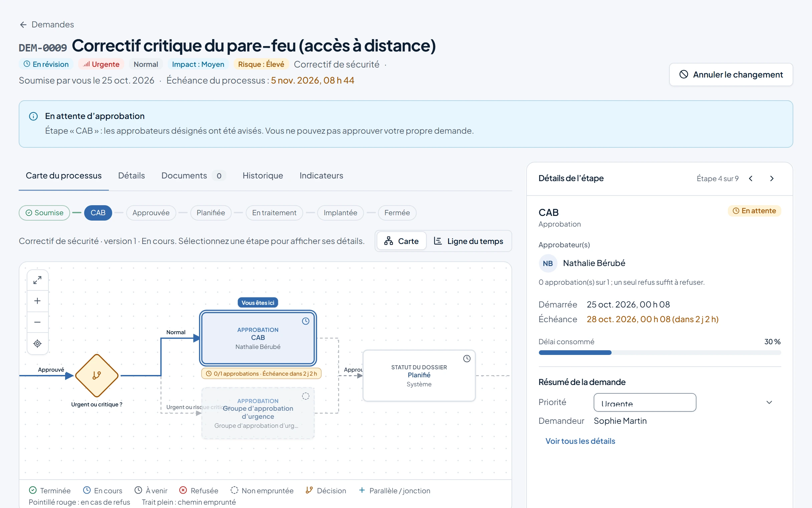Select the Implantée stage pill
This screenshot has width=812, height=508.
pos(340,213)
